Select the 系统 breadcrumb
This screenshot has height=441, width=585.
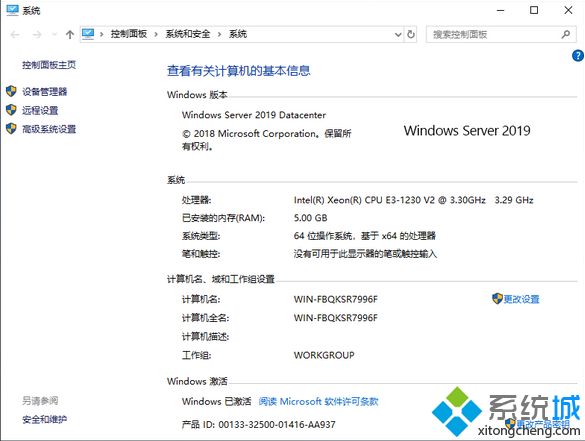[238, 34]
